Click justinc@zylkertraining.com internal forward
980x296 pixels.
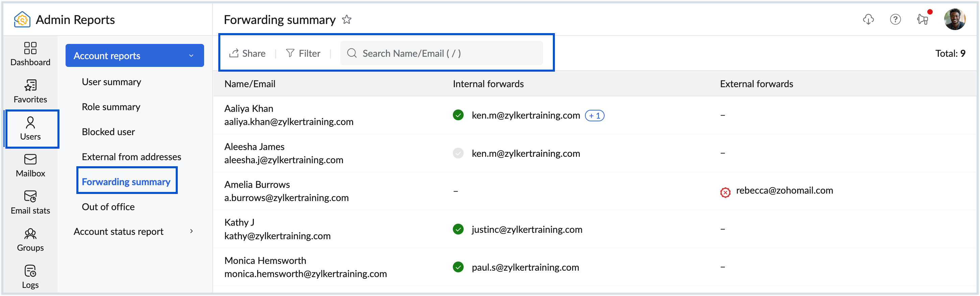pos(527,229)
